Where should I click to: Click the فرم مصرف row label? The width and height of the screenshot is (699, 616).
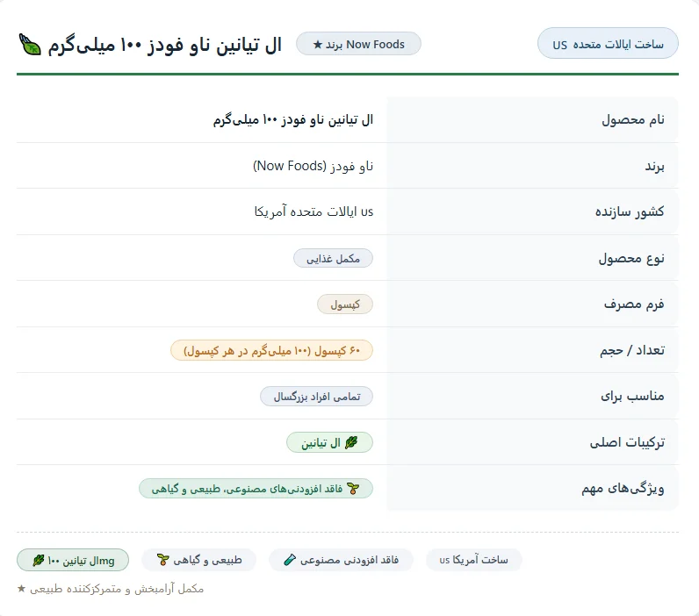[x=634, y=304]
